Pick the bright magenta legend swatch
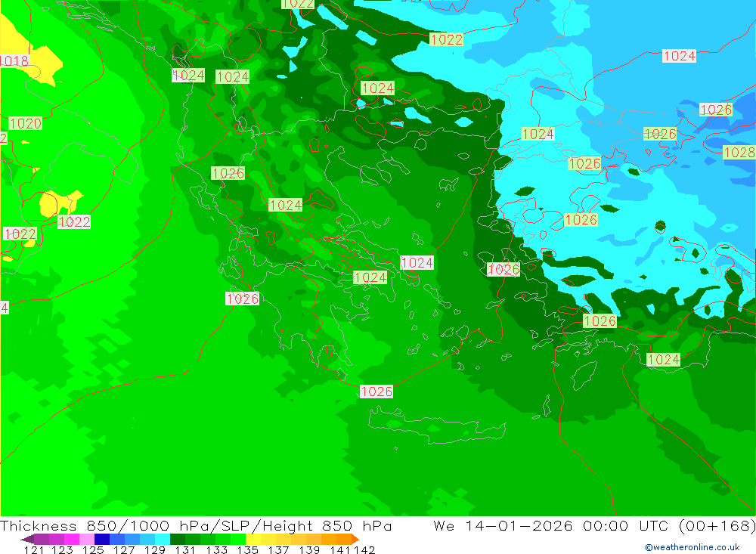The image size is (756, 554). point(71,539)
